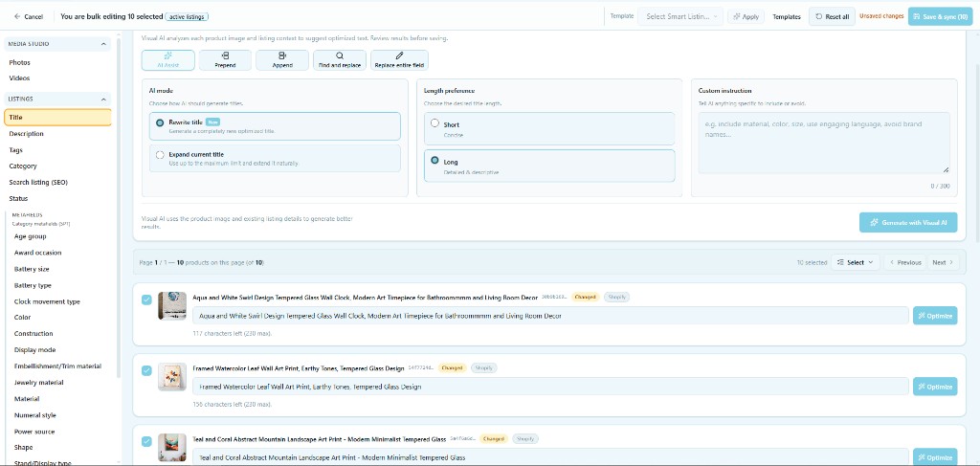Viewport: 980px width, 466px height.
Task: Uncheck the Teal and Coral Mountain listing
Action: coord(146,442)
